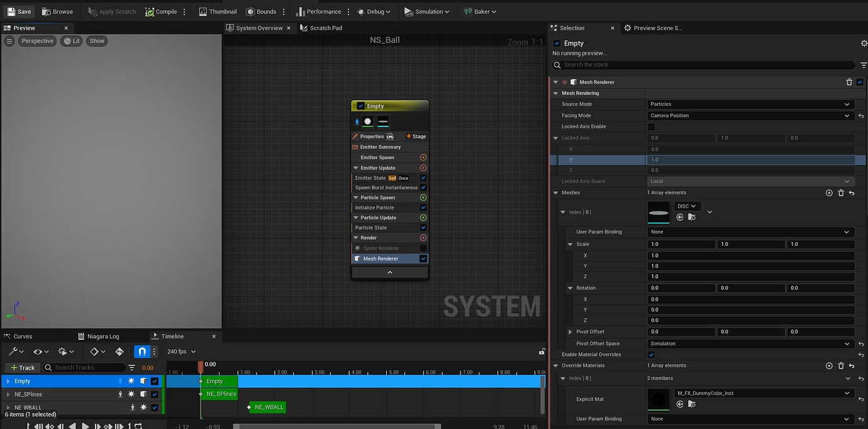Delete the Mesh Renderer with trash icon
The width and height of the screenshot is (868, 429).
(849, 82)
